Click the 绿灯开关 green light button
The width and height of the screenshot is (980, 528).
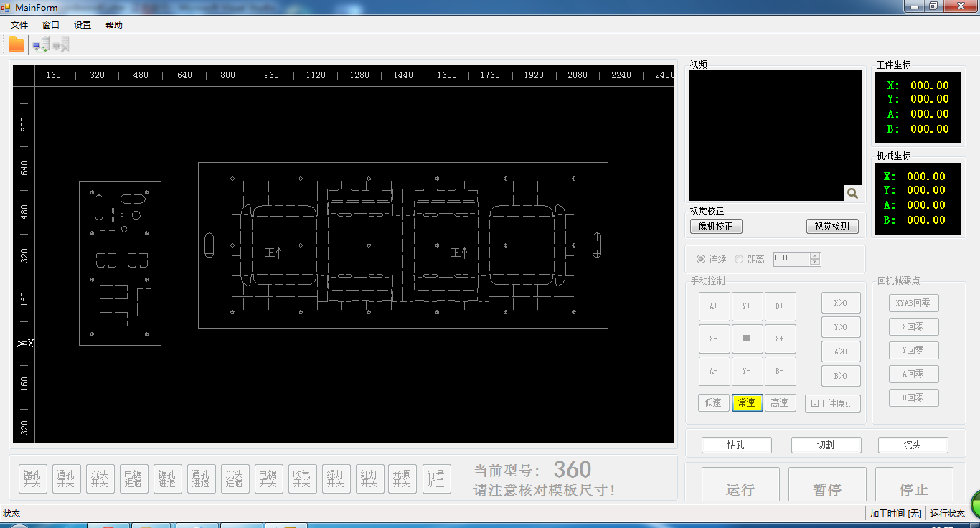pyautogui.click(x=336, y=478)
